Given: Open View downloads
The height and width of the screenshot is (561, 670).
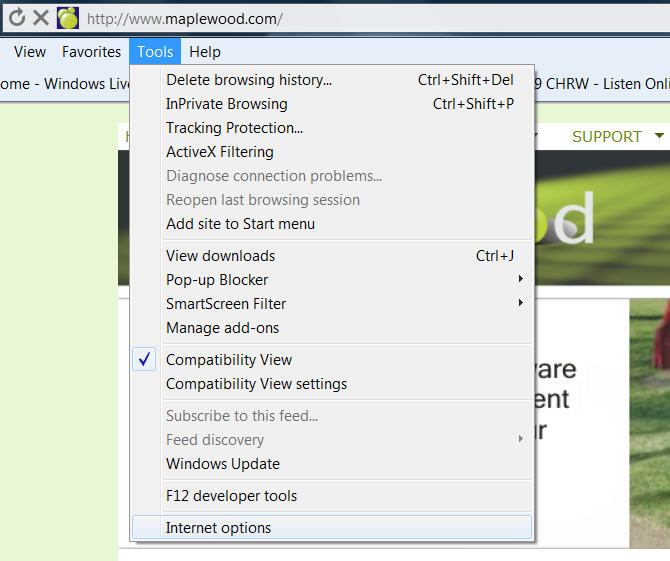Looking at the screenshot, I should (220, 256).
